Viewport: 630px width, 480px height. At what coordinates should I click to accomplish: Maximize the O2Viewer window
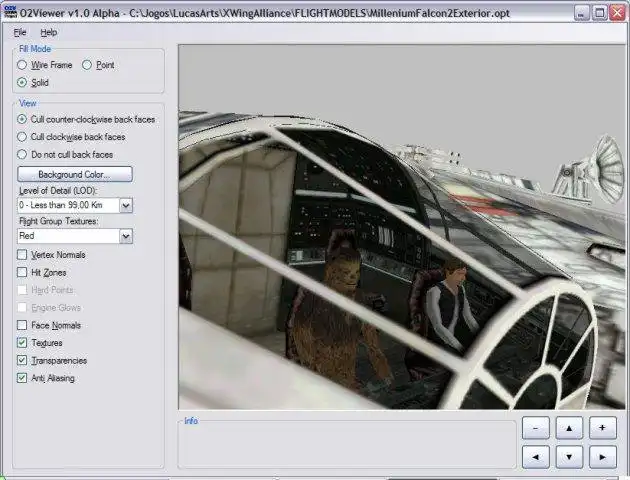point(599,13)
